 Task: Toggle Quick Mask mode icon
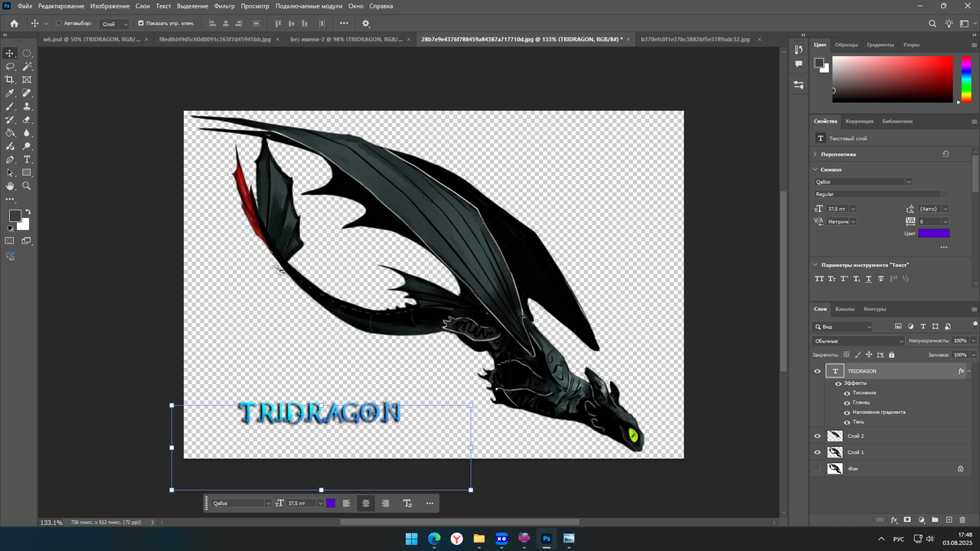(10, 241)
